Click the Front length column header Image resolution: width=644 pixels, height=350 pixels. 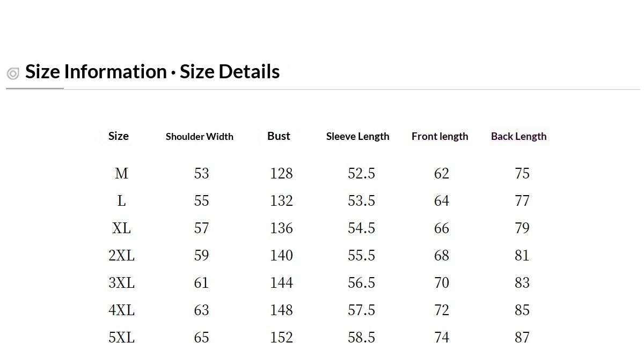click(440, 137)
